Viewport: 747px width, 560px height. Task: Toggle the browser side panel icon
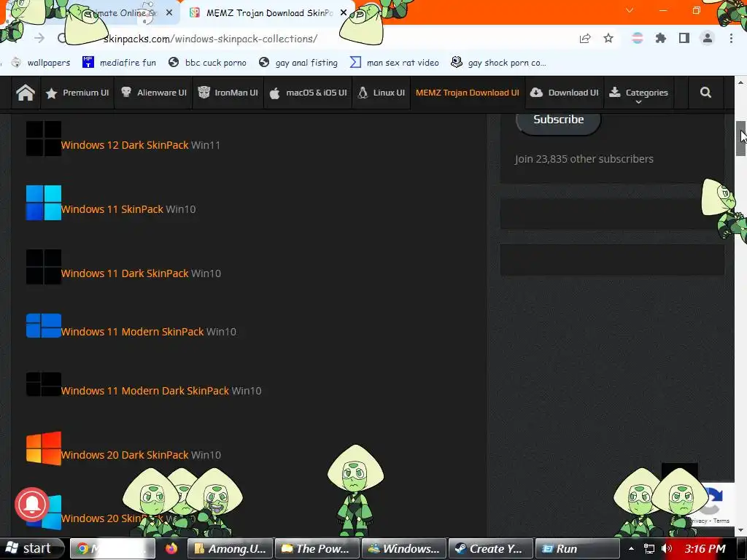tap(684, 38)
